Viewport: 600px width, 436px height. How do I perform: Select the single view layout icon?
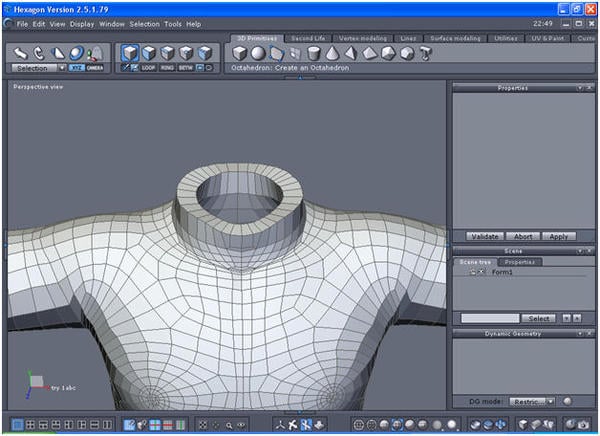pyautogui.click(x=17, y=425)
